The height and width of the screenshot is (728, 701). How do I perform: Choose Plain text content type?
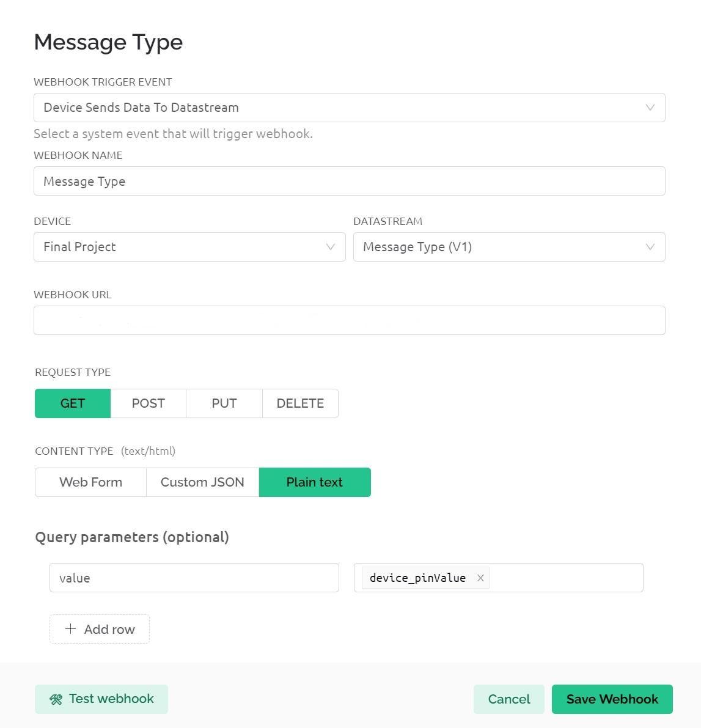315,482
